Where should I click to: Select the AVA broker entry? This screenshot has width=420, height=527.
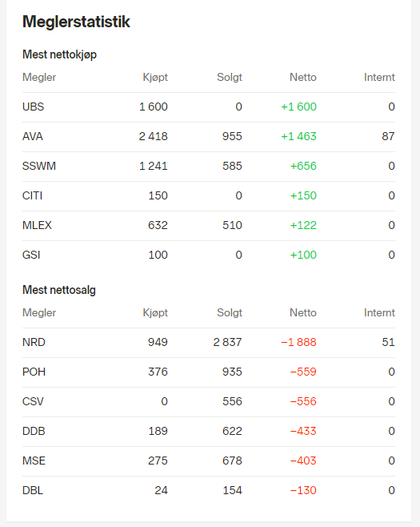pyautogui.click(x=33, y=136)
